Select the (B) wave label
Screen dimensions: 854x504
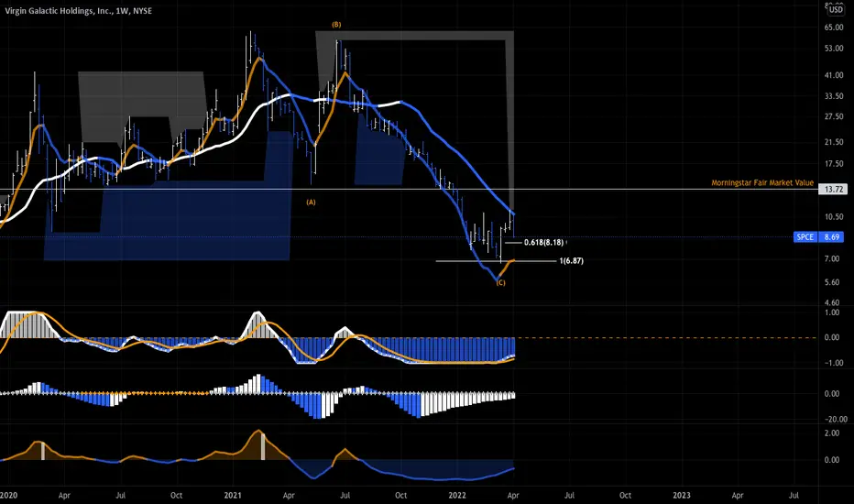(336, 25)
